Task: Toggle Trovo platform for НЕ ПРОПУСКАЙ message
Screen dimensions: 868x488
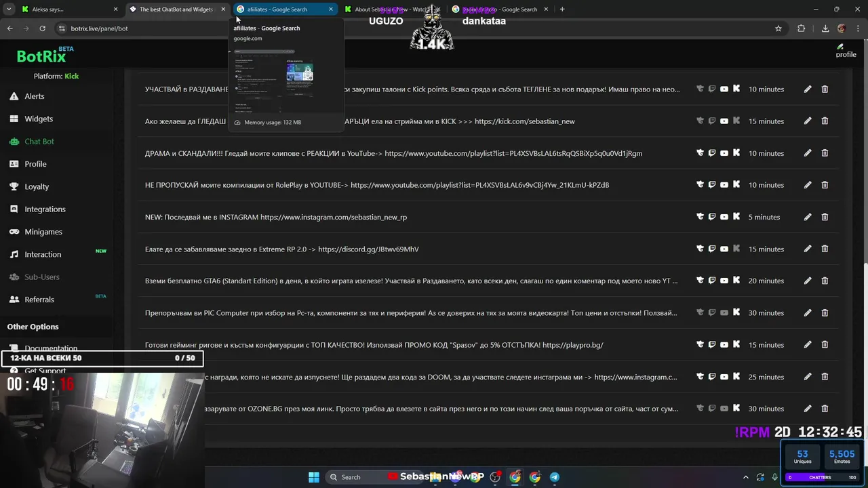Action: (x=700, y=185)
